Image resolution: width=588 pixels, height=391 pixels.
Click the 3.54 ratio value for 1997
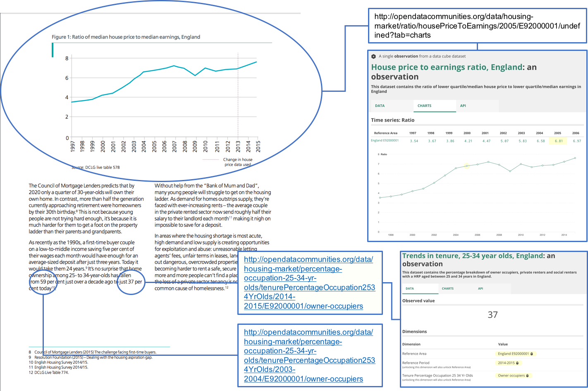click(x=414, y=141)
